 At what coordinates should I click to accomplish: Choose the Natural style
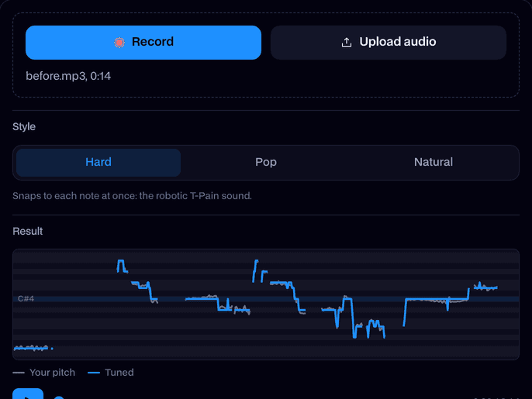[x=434, y=163]
